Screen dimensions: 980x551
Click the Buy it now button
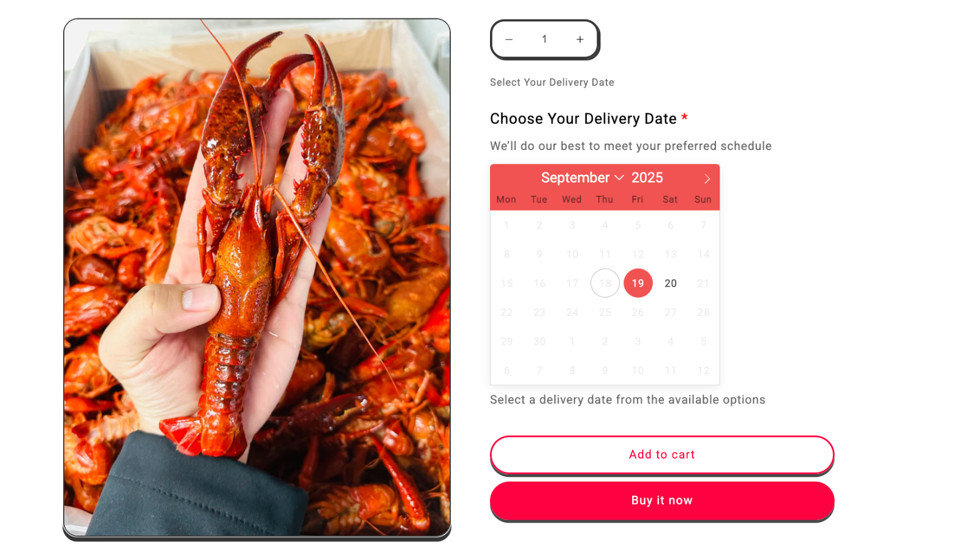pyautogui.click(x=662, y=501)
